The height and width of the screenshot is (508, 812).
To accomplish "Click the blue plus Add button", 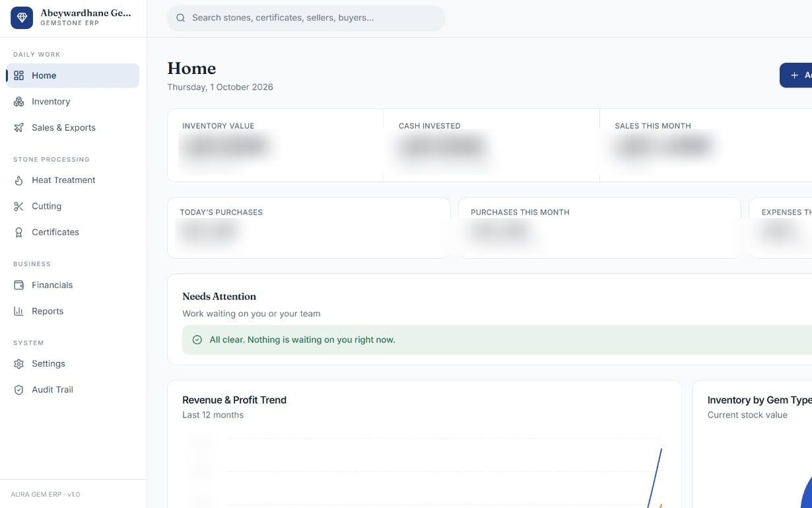I will [796, 75].
